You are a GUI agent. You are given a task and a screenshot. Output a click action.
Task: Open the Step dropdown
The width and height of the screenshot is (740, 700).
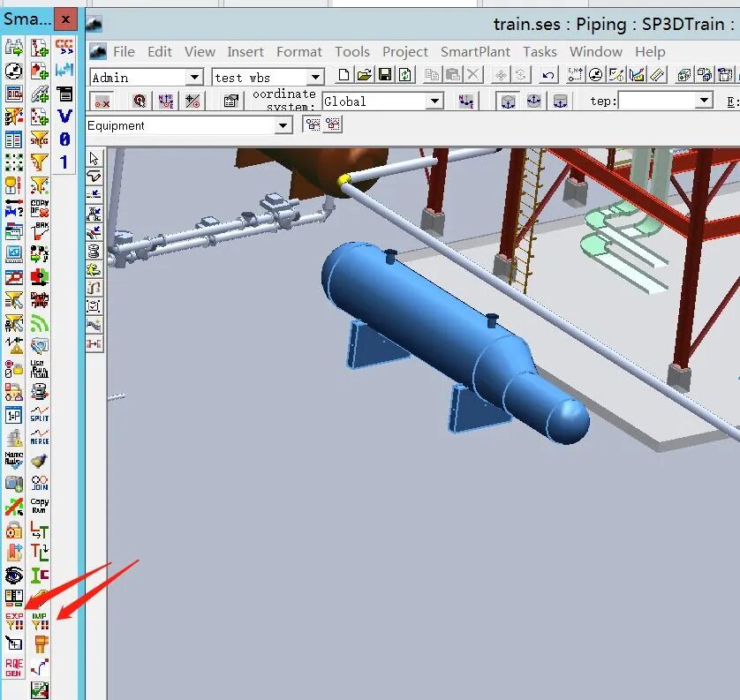(704, 100)
